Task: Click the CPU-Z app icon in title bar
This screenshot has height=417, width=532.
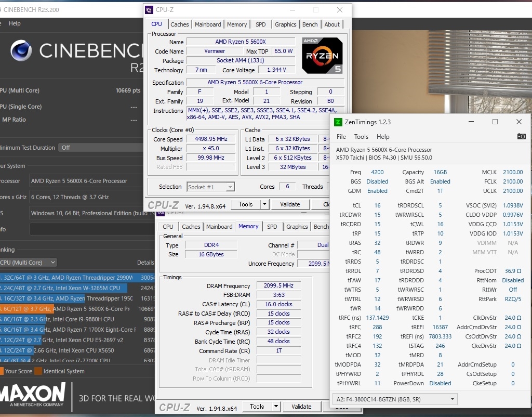Action: (150, 10)
